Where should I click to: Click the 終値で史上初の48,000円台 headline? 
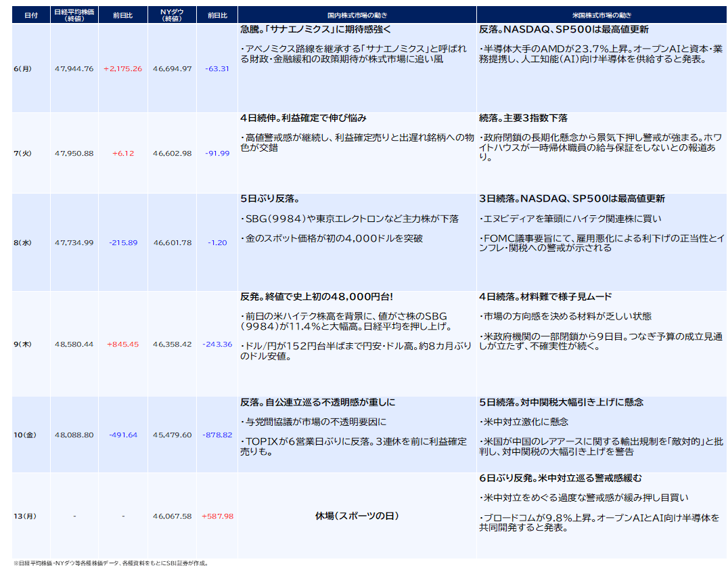(x=317, y=297)
